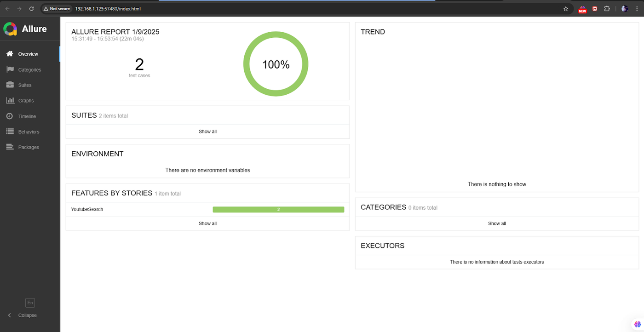Click the red extension icon beside NEW

pos(595,9)
